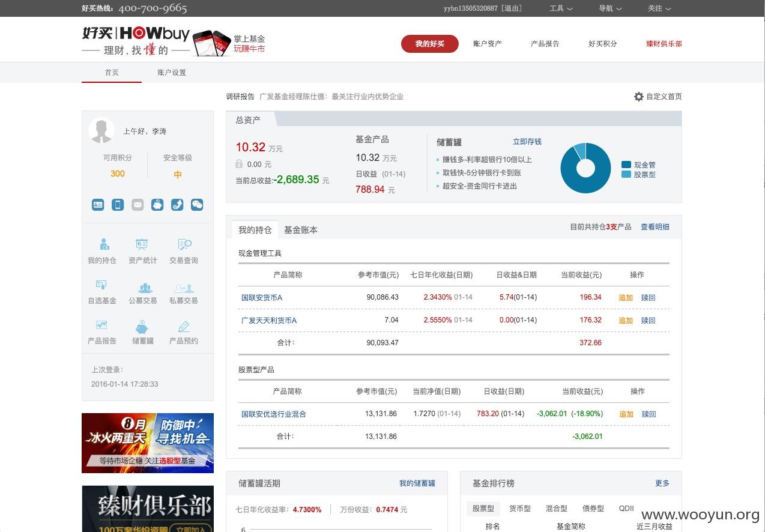Click the lock icon beside 0.00 元

coord(239,164)
